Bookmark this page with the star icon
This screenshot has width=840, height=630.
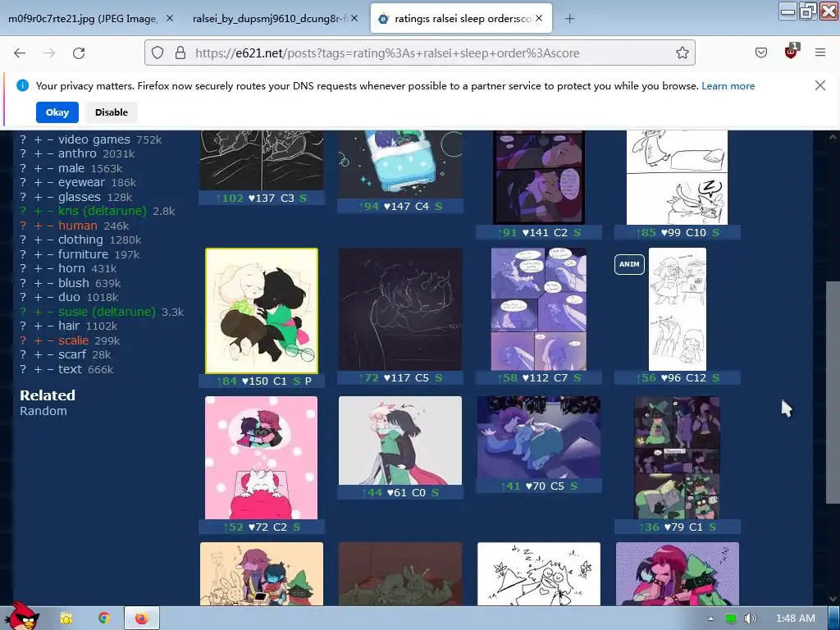tap(682, 52)
